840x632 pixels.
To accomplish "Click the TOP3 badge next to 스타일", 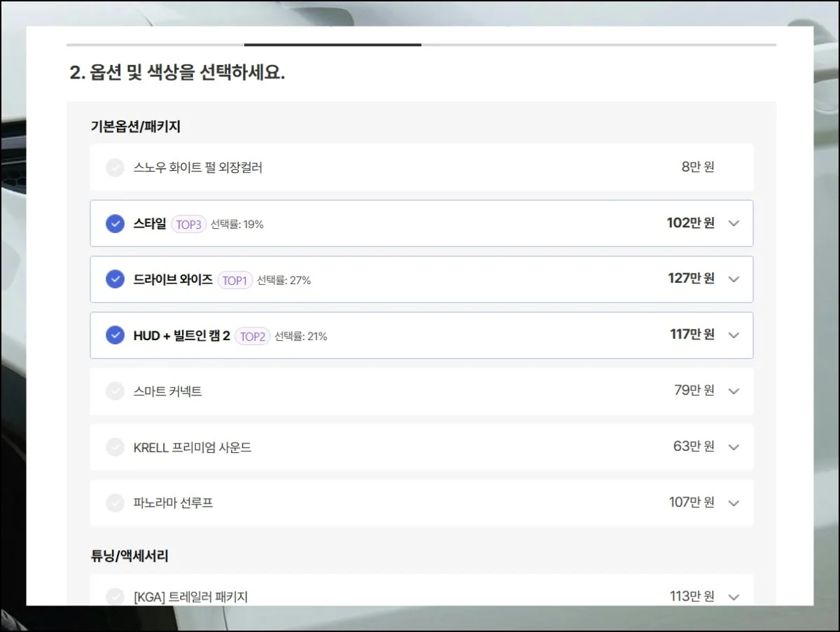I will (188, 224).
